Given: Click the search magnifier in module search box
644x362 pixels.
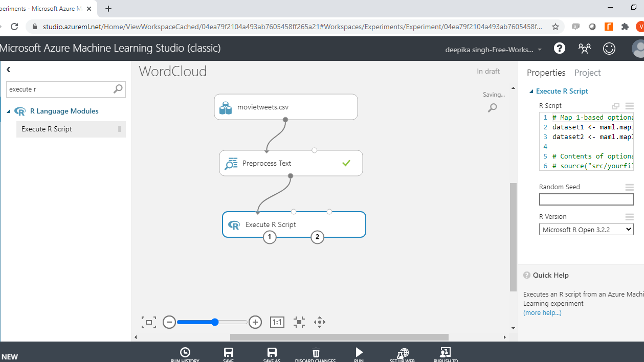Looking at the screenshot, I should pyautogui.click(x=118, y=89).
